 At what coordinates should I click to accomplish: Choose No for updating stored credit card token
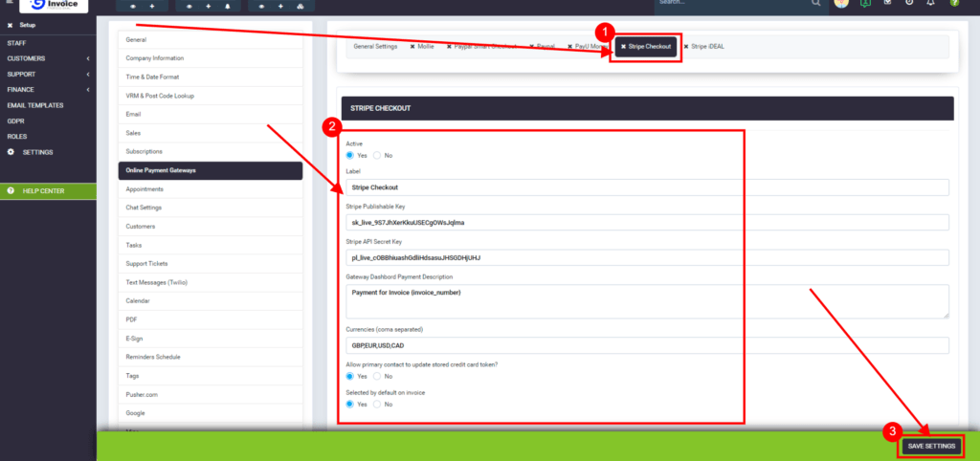[x=377, y=377]
